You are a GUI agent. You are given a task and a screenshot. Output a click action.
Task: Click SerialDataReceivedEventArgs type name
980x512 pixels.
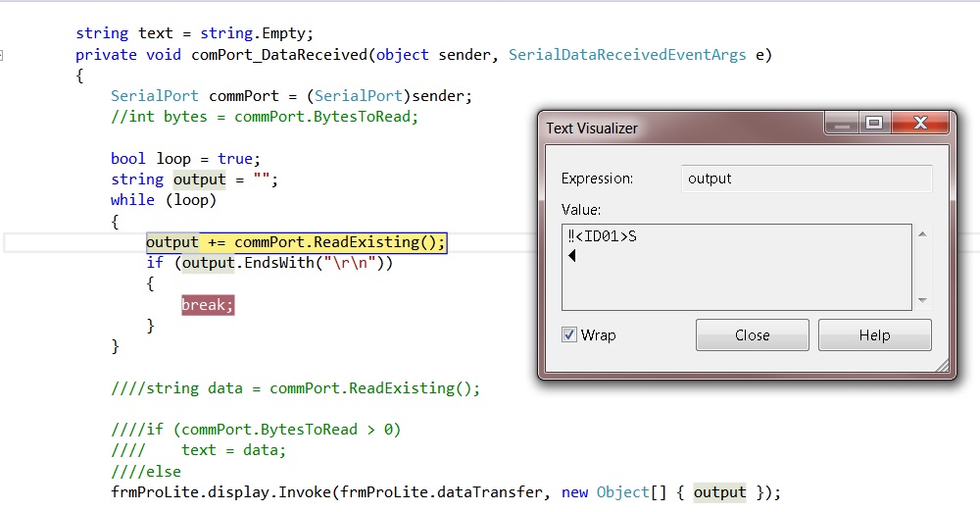(x=627, y=55)
